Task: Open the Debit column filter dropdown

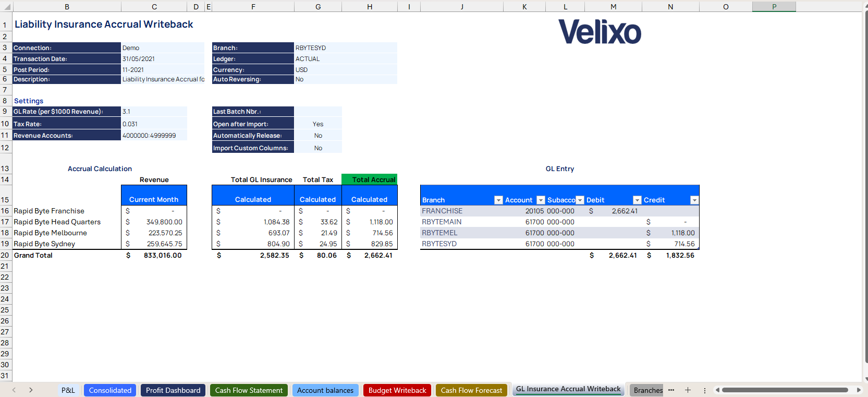Action: pyautogui.click(x=637, y=200)
